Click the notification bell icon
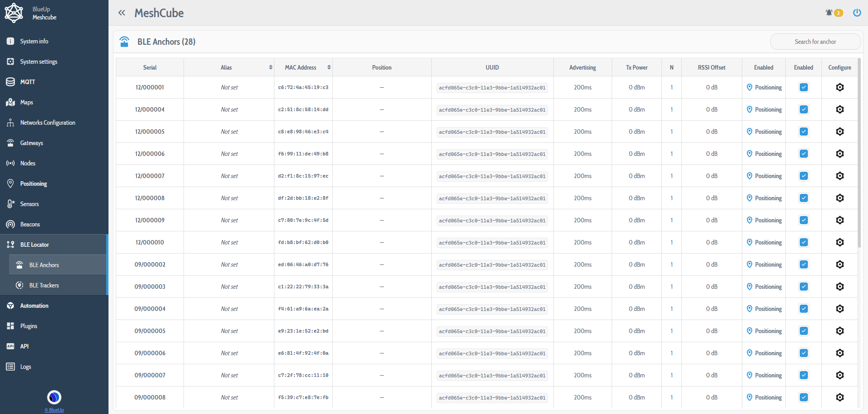Screen dimensions: 868x414 829,13
